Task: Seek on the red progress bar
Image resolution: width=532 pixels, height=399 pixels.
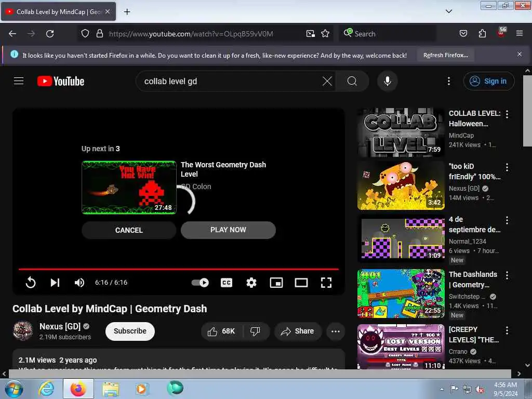Action: (179, 269)
